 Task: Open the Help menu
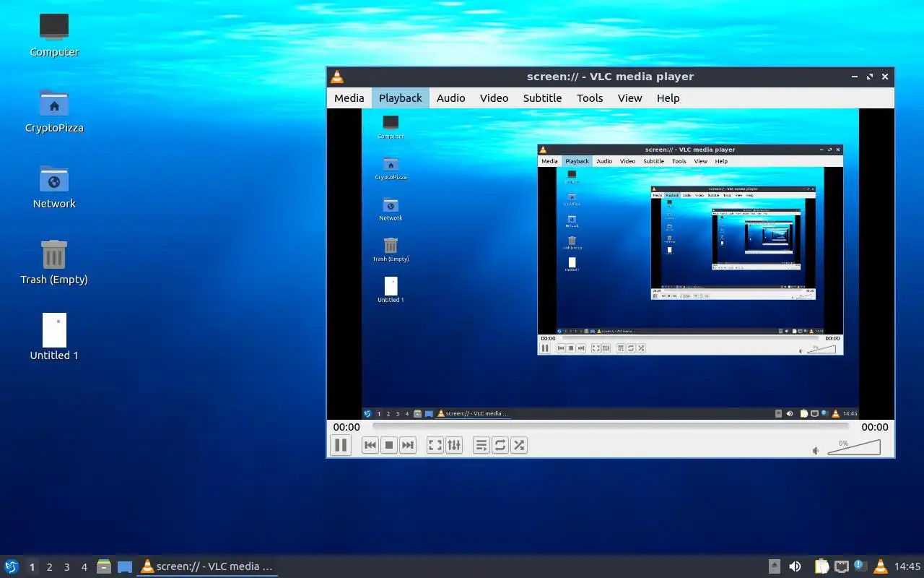point(668,98)
